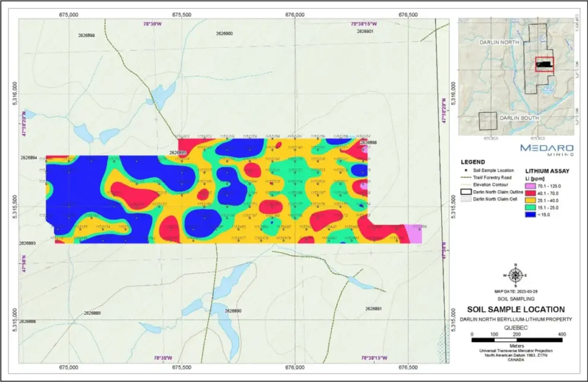Click the Darlin North Beryllium-Lithium Property link

(516, 319)
